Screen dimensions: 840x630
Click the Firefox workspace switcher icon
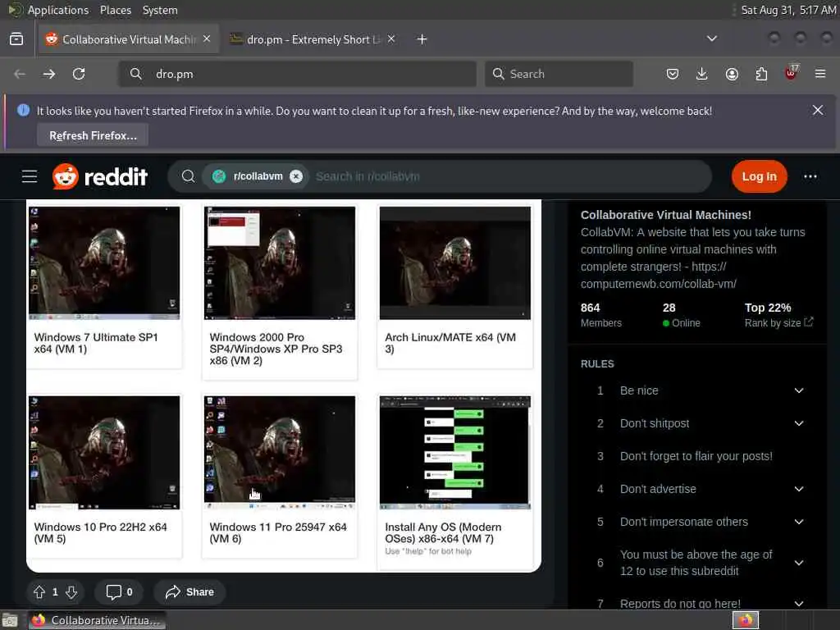click(746, 620)
